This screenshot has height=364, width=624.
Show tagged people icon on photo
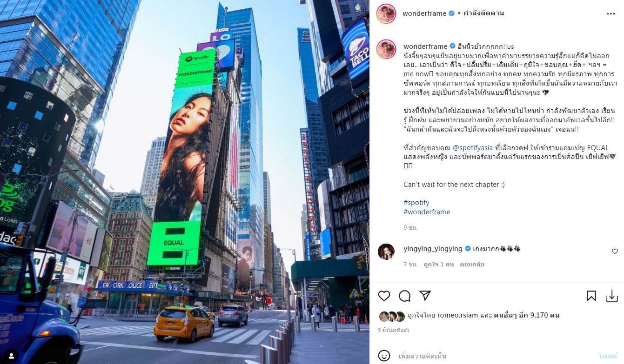click(x=11, y=356)
